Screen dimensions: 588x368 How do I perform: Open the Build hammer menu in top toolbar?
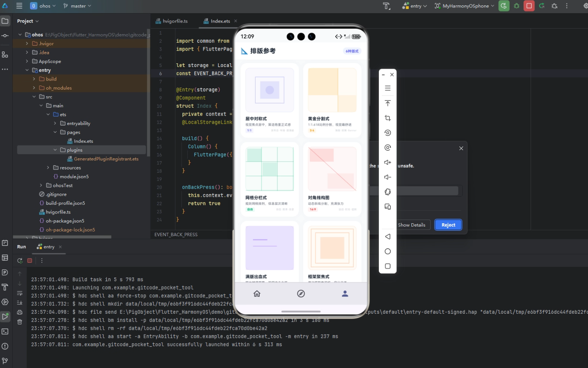click(387, 6)
